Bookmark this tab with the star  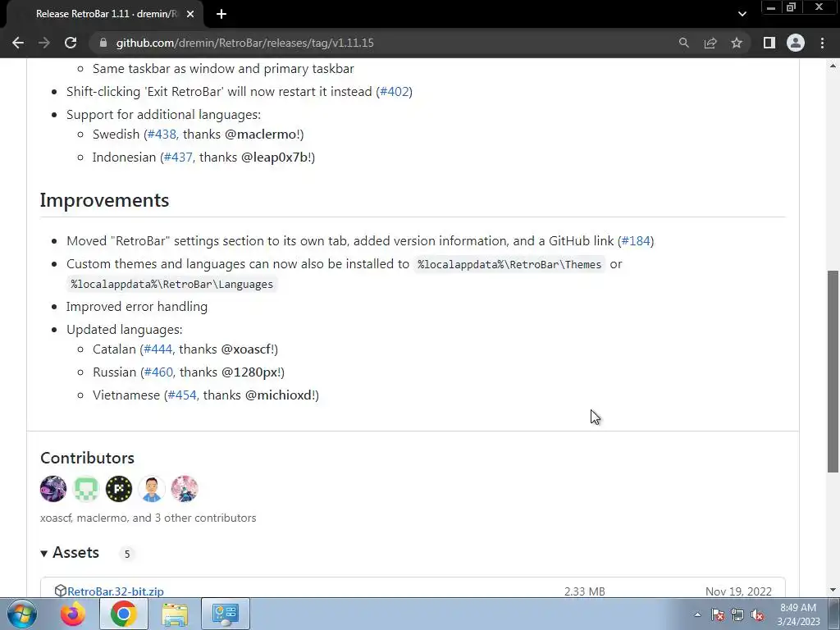(737, 43)
